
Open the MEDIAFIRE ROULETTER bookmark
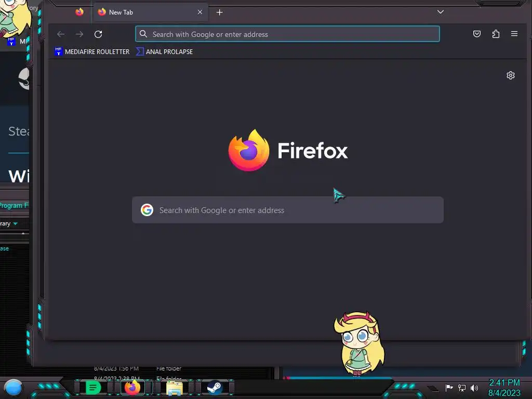[x=92, y=51]
